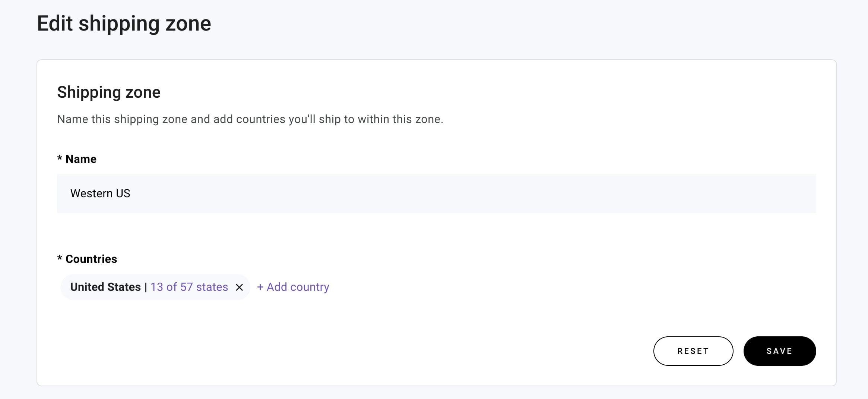View chosen states by clicking 13 of 57 states
The width and height of the screenshot is (868, 399).
(189, 287)
